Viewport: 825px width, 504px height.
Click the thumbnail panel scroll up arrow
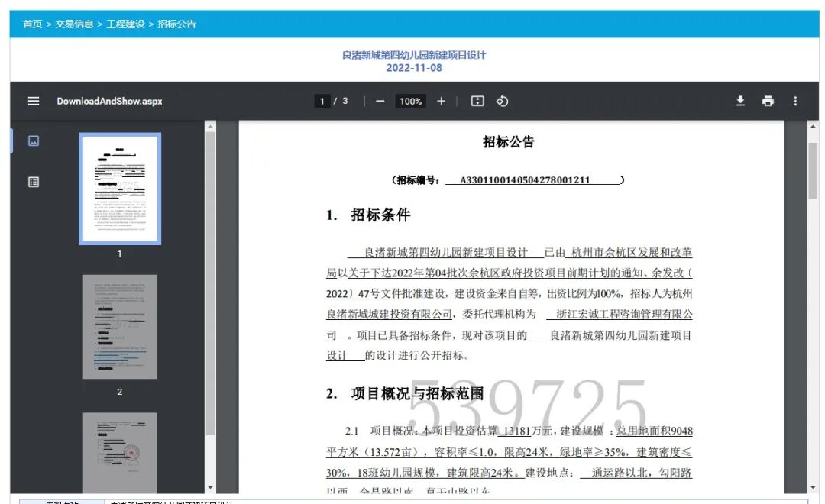211,126
